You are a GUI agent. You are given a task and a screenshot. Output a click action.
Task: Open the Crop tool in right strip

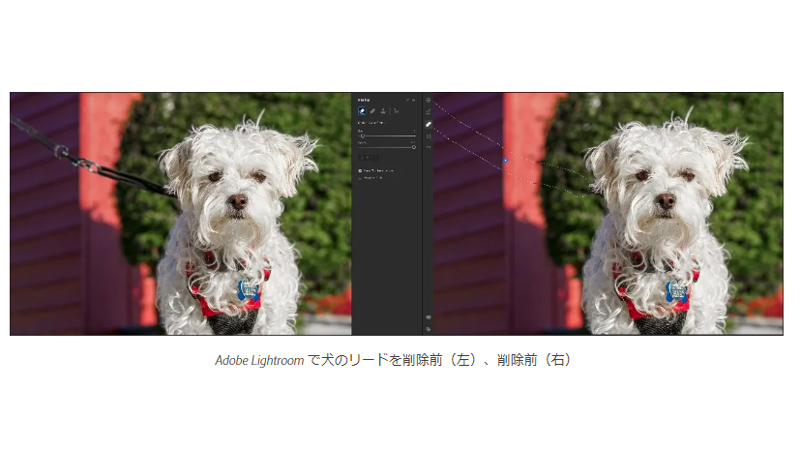pyautogui.click(x=429, y=112)
